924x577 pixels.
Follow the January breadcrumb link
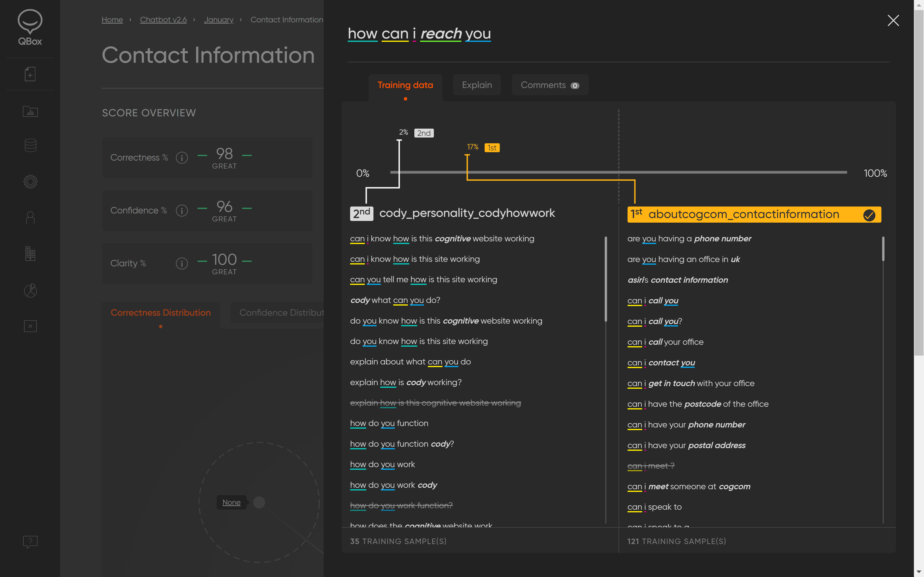(x=218, y=19)
